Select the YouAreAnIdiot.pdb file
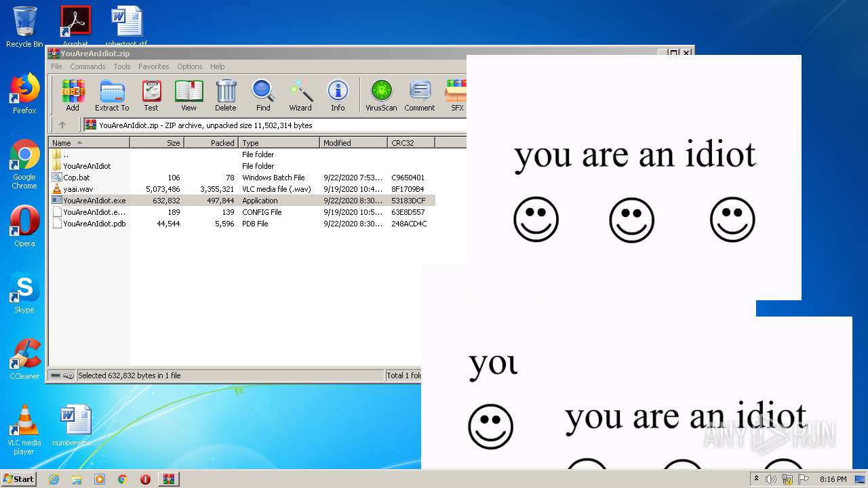Screen dimensions: 868x488 (241, 224)
